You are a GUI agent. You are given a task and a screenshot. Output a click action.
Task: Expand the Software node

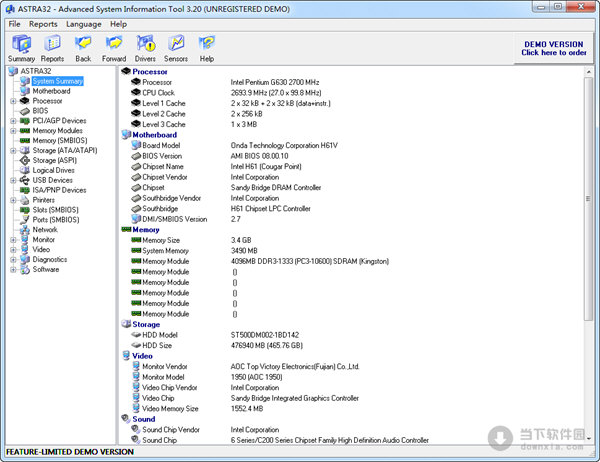tap(13, 269)
